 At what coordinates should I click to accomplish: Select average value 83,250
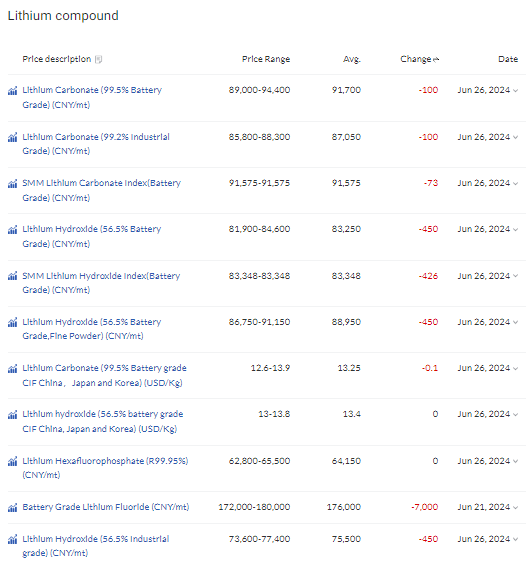click(346, 229)
